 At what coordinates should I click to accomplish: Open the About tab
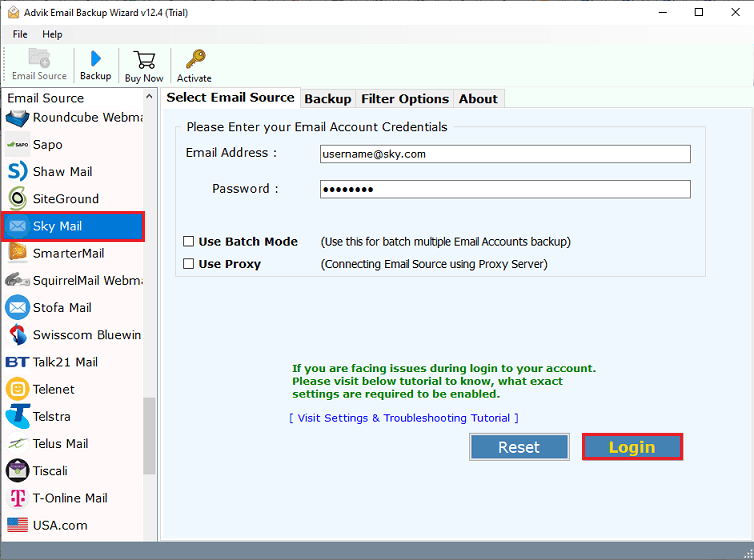pyautogui.click(x=478, y=99)
